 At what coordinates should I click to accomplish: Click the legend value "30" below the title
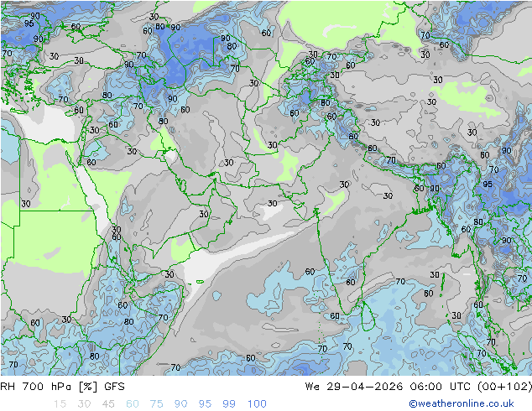(84, 404)
